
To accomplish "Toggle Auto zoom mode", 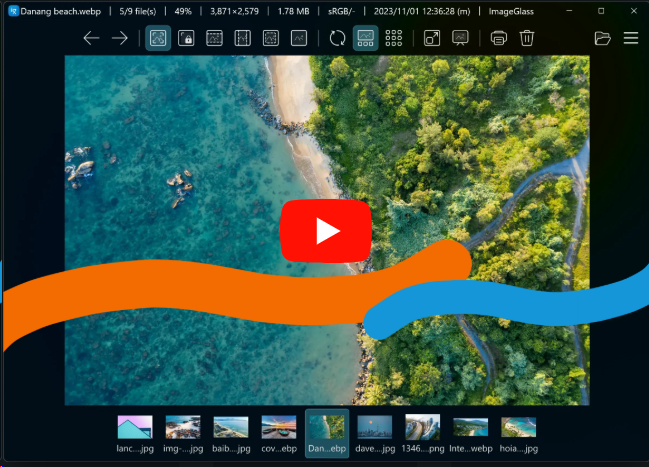I will [158, 38].
